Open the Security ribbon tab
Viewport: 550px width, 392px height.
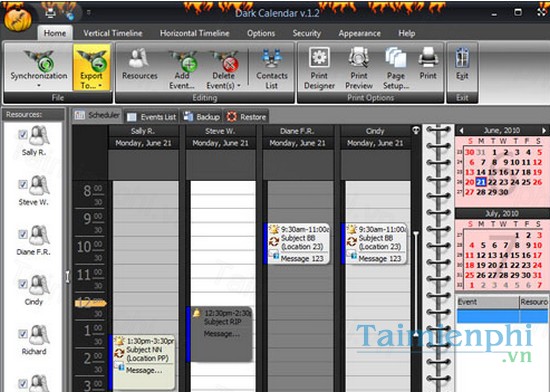(307, 33)
